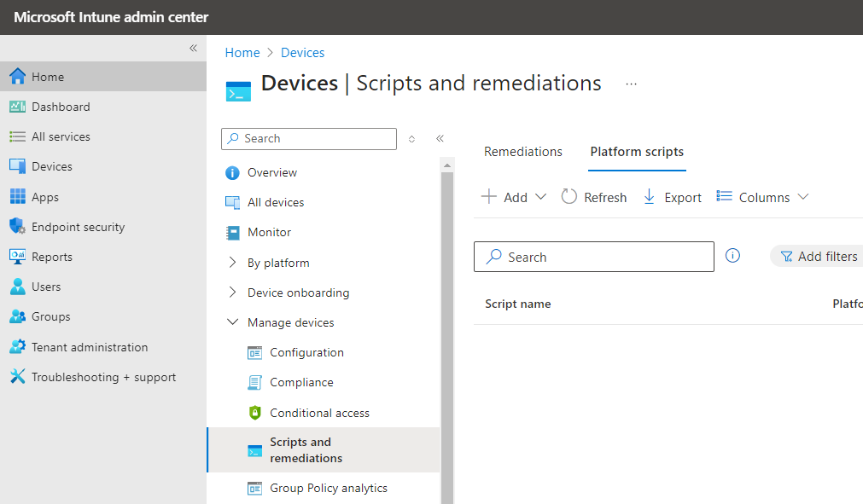
Task: Click the info icon beside the search box
Action: 732,256
